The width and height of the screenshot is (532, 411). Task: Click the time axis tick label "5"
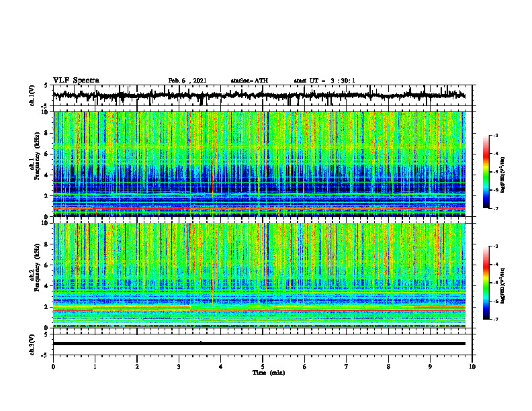coord(263,367)
